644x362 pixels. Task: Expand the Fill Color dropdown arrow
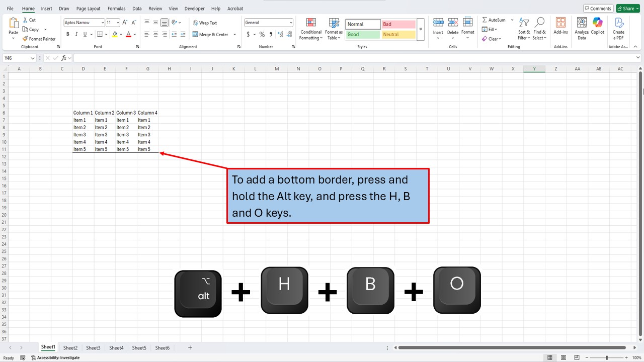(x=121, y=34)
